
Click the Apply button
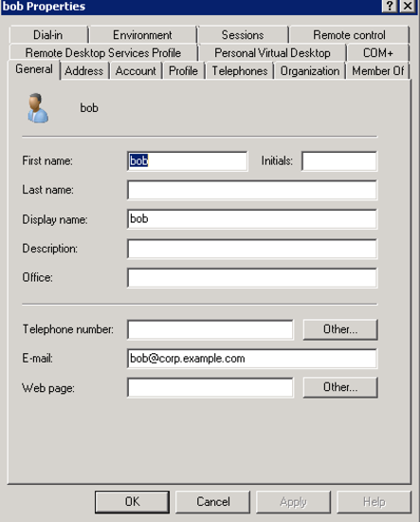[293, 502]
